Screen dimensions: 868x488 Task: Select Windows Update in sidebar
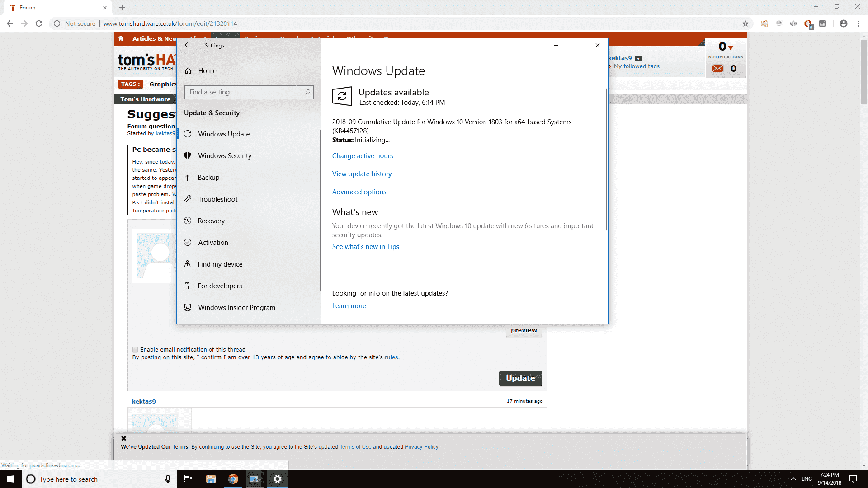(249, 134)
